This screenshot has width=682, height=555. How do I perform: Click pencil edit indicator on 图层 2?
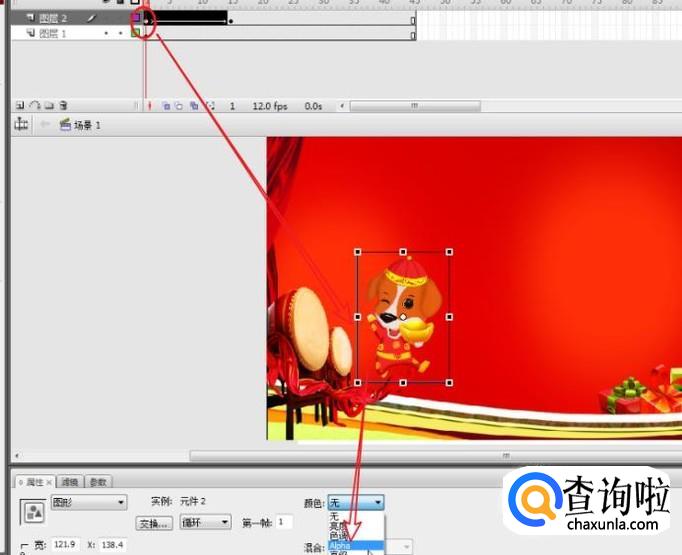click(x=91, y=18)
